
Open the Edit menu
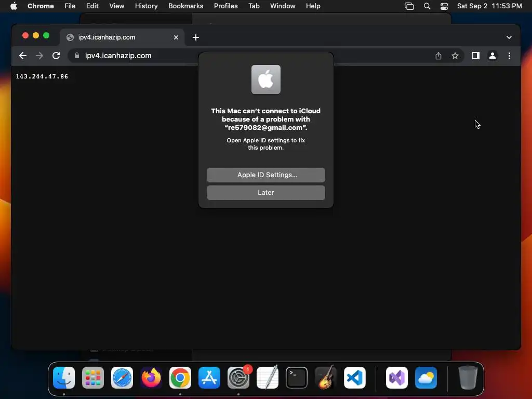92,6
